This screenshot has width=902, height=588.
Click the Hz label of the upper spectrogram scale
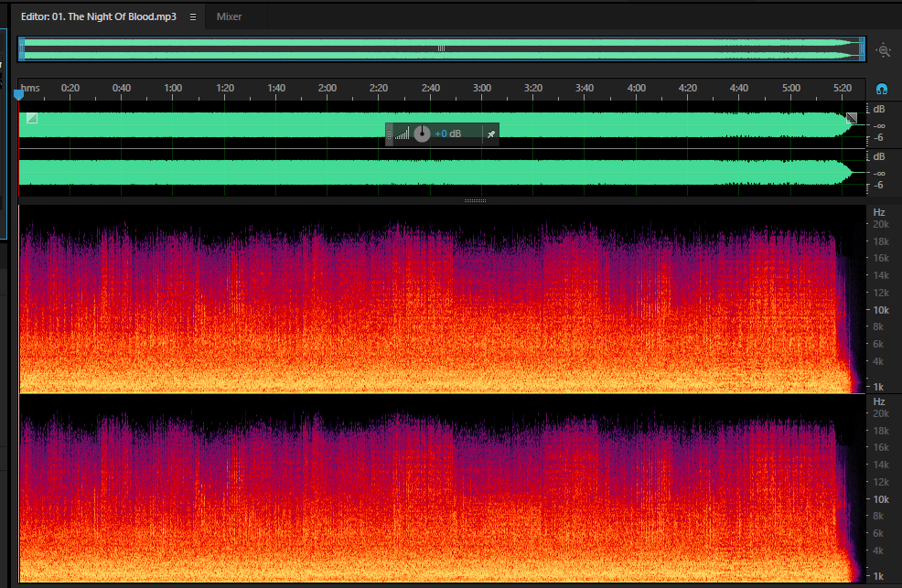click(879, 212)
